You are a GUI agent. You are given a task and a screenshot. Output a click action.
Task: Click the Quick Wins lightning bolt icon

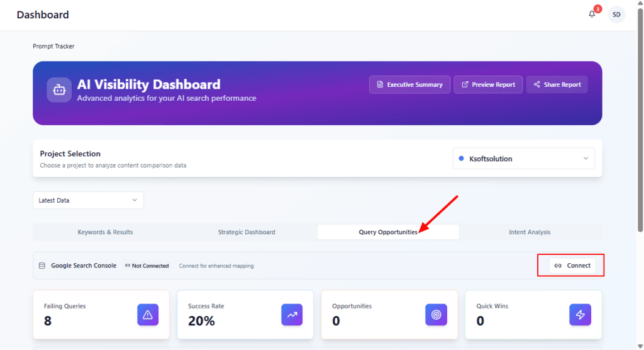[x=580, y=315]
